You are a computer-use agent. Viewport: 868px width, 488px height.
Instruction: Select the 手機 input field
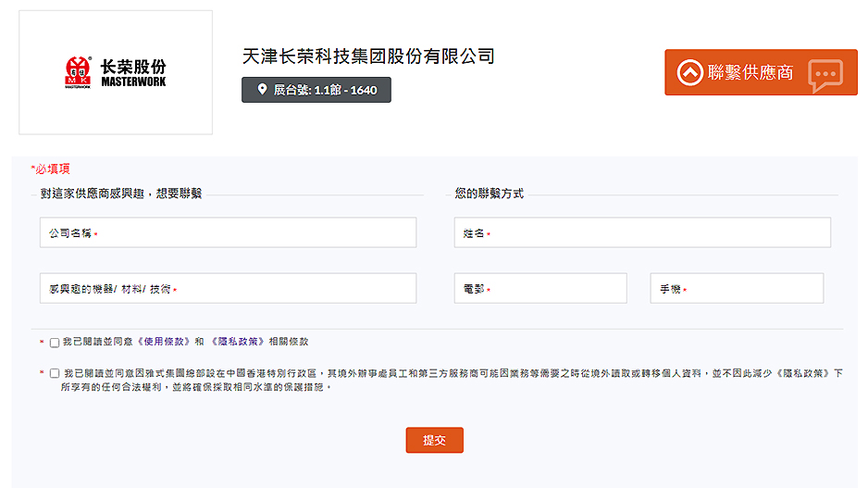point(737,289)
